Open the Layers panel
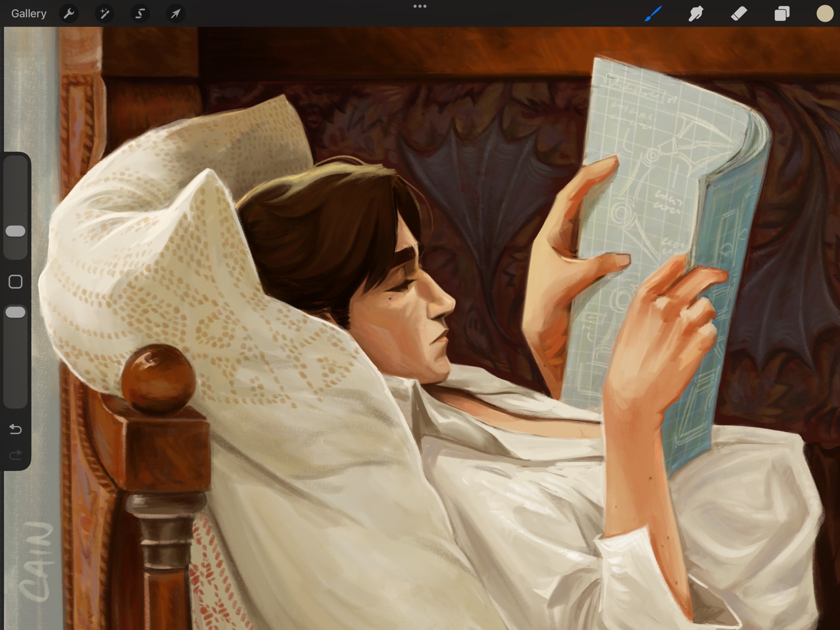Screen dimensions: 840x630 point(782,14)
